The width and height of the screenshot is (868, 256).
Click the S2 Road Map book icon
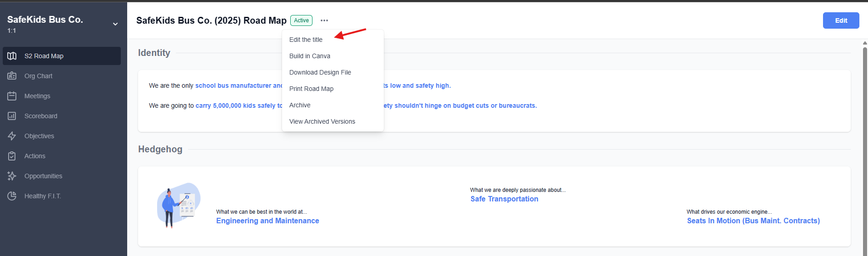pos(12,56)
